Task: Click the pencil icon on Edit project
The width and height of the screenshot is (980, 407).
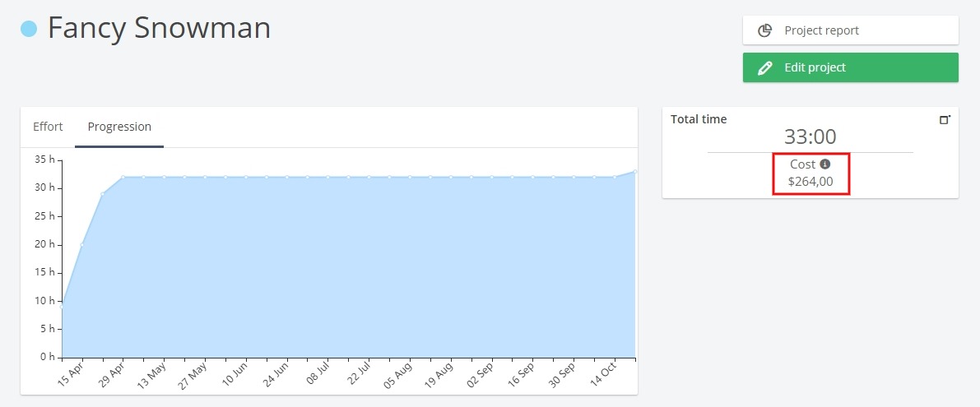Action: click(x=764, y=67)
